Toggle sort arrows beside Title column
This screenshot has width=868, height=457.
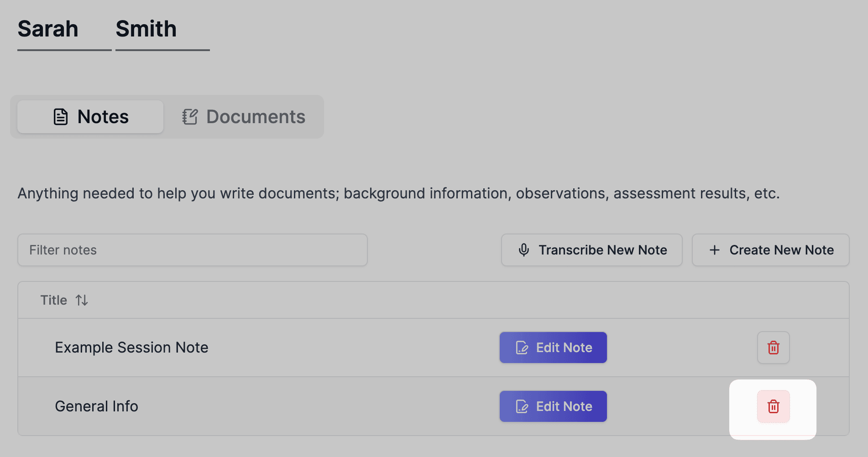82,300
